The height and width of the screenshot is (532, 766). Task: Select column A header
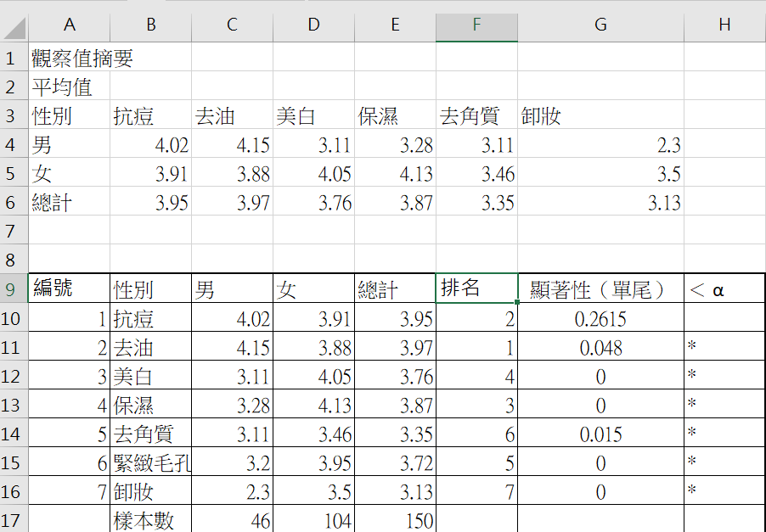[x=69, y=25]
